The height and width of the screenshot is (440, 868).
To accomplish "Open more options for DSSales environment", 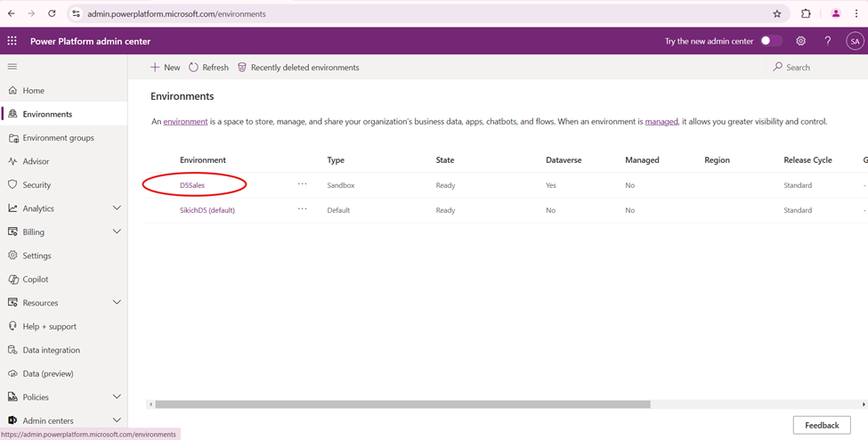I will tap(303, 184).
